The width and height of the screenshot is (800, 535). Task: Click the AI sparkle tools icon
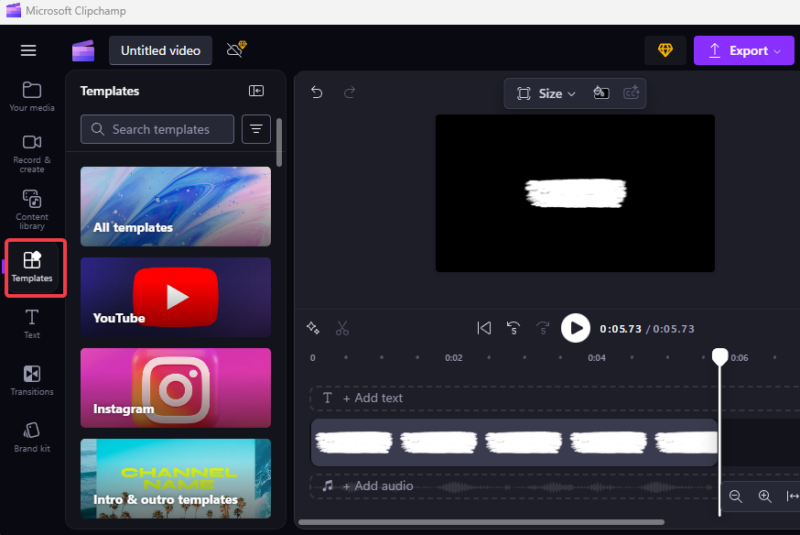(x=313, y=328)
